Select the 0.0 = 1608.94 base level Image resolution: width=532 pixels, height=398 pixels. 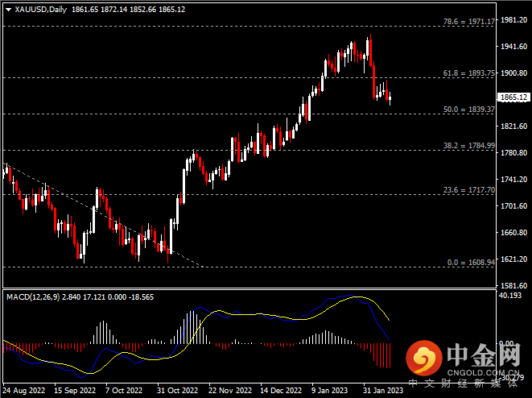(470, 263)
